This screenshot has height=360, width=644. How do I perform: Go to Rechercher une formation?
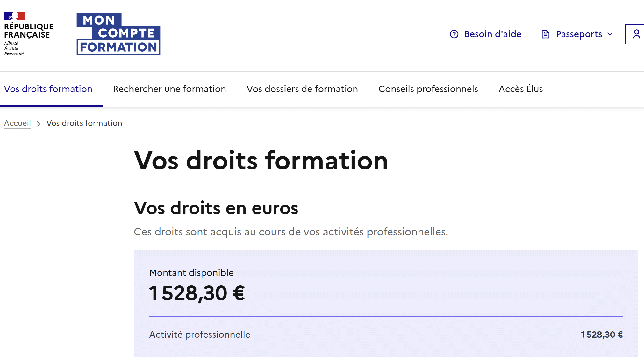[169, 89]
